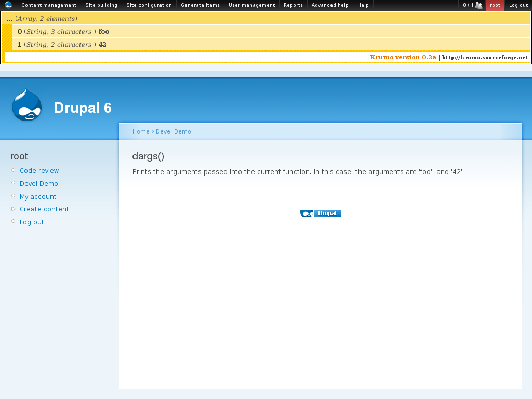The height and width of the screenshot is (399, 532).
Task: Follow the Home breadcrumb link
Action: click(140, 131)
